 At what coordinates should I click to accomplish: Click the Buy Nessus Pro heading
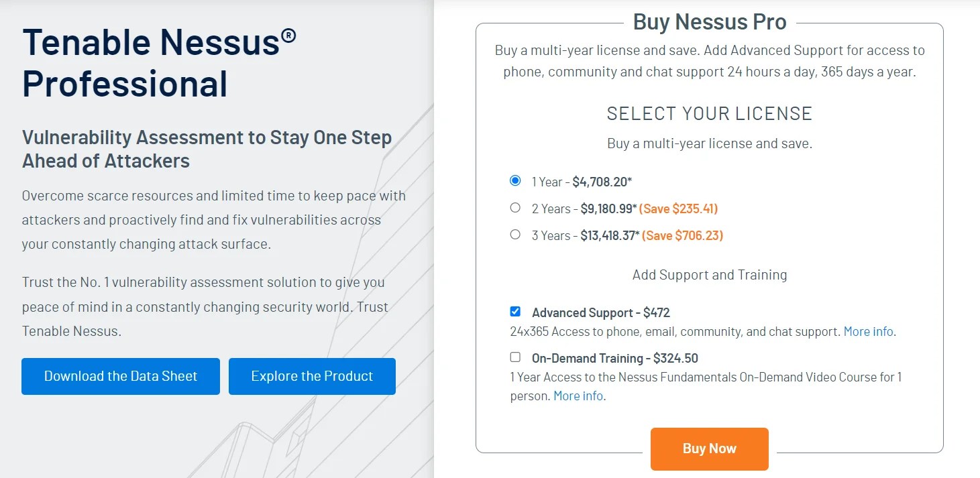(x=709, y=22)
